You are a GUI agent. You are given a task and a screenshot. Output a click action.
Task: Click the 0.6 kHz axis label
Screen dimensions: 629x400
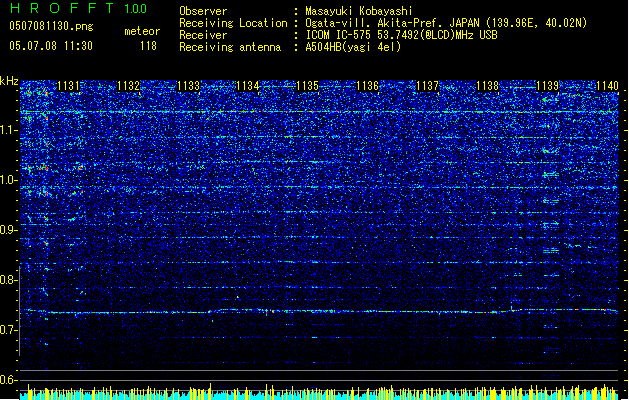tap(9, 380)
